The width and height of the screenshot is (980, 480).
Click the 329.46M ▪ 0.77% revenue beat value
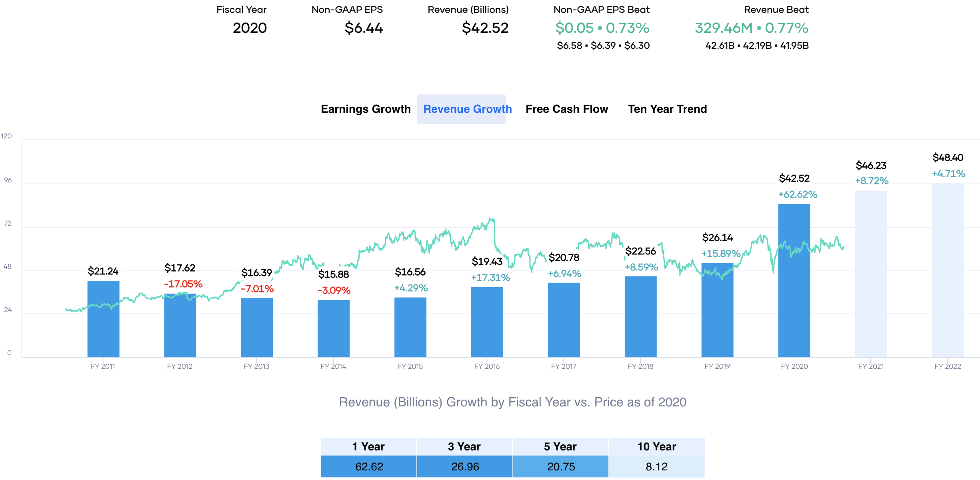coord(752,28)
